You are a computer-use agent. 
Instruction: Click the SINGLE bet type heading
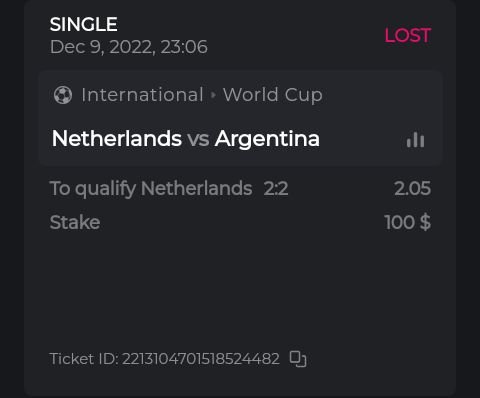click(83, 24)
